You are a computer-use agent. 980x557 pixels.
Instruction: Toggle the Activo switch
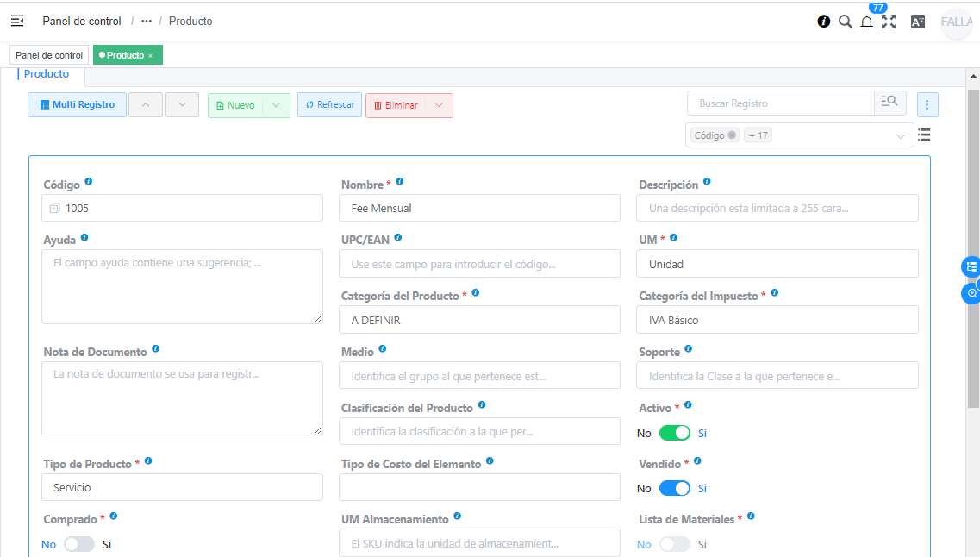click(x=674, y=433)
